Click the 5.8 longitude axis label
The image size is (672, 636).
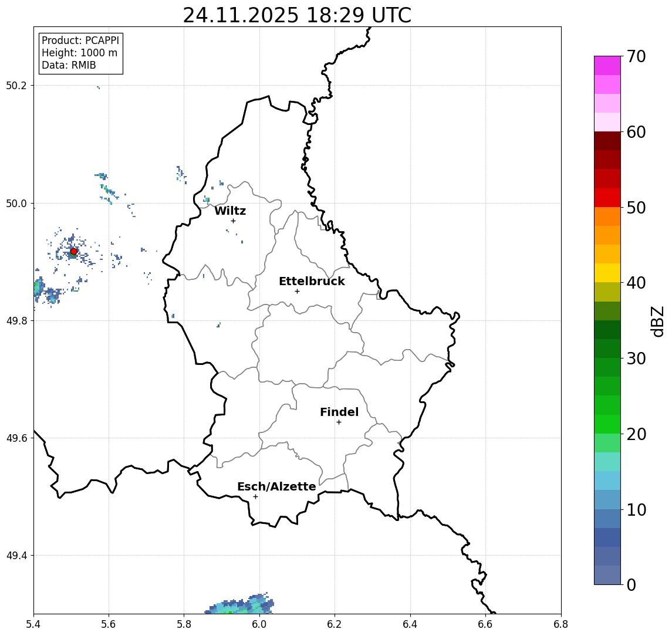[184, 624]
